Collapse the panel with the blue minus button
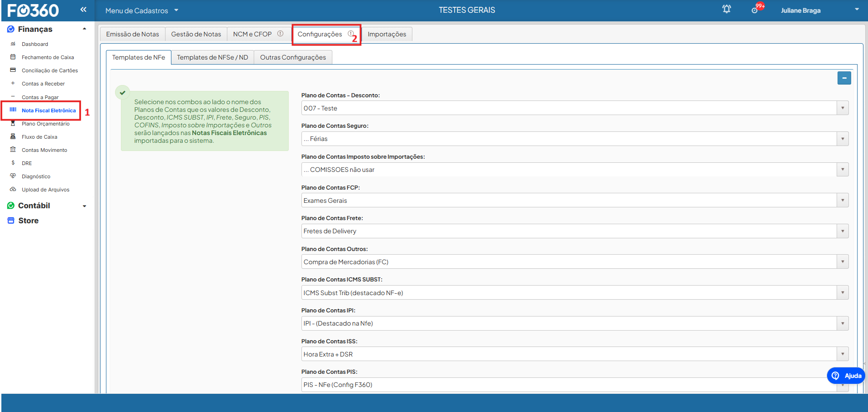Viewport: 868px width, 412px height. point(844,78)
